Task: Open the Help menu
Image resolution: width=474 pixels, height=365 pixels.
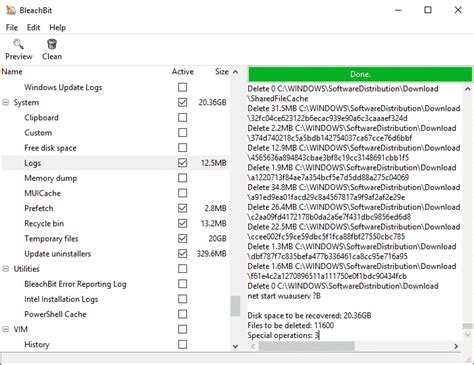Action: tap(57, 28)
